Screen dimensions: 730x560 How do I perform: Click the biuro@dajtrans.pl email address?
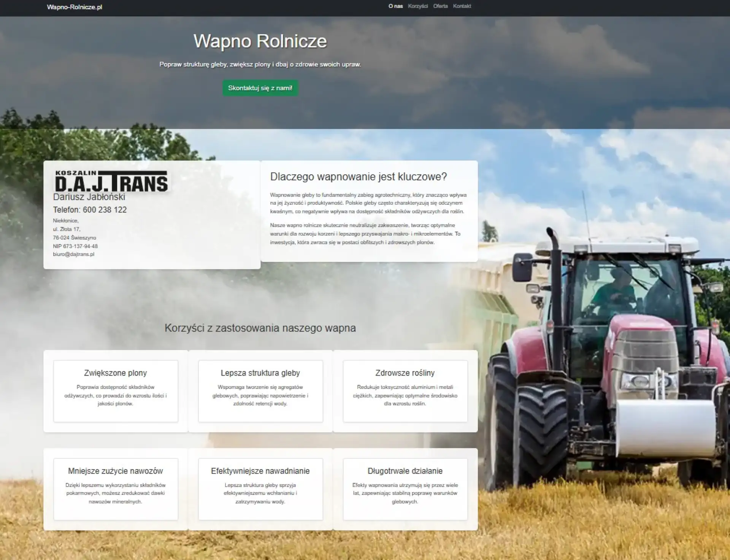[74, 254]
